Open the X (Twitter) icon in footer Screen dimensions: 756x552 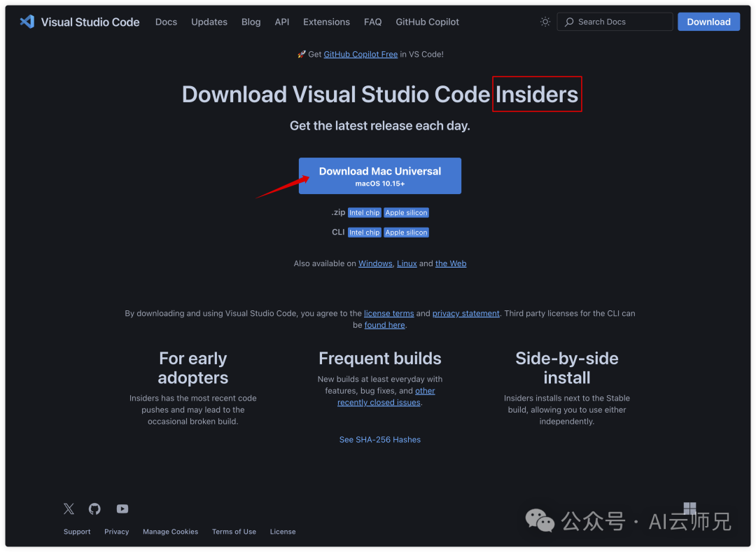click(x=69, y=509)
